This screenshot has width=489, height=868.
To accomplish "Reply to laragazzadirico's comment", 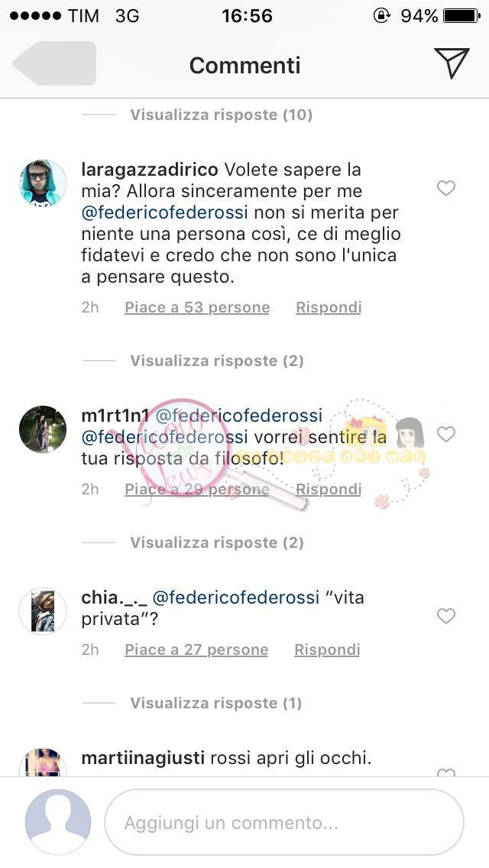I will point(329,307).
